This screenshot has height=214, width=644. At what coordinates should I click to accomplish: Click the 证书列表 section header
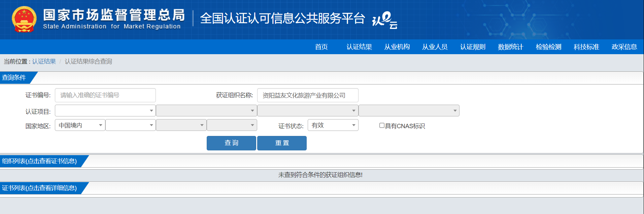[39, 188]
